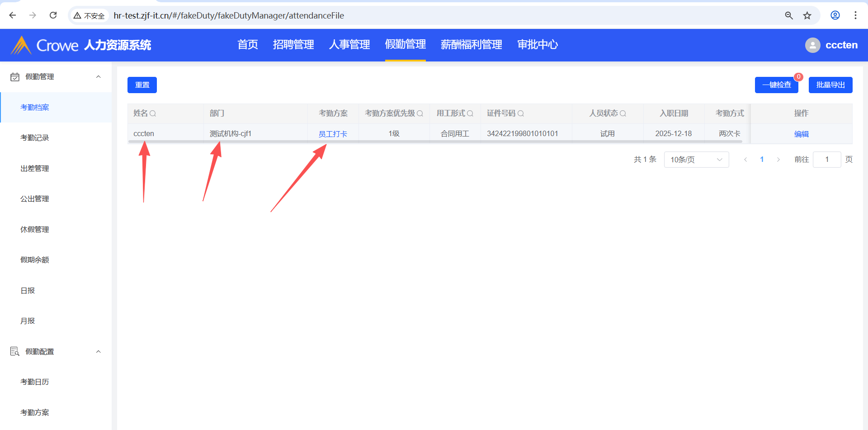Select 考勤记录 in the sidebar
This screenshot has width=868, height=430.
coord(56,138)
